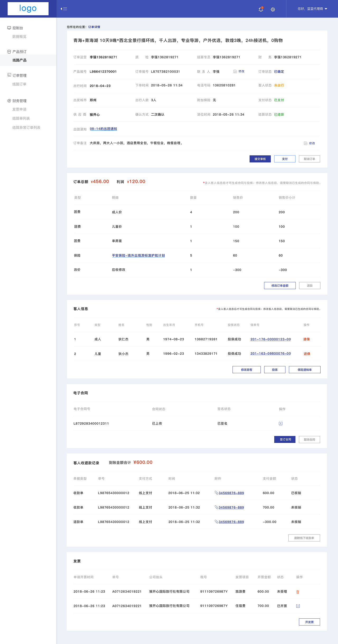This screenshot has width=338, height=644.
Task: Open 结算异常订单列表 menu item
Action: click(x=26, y=127)
